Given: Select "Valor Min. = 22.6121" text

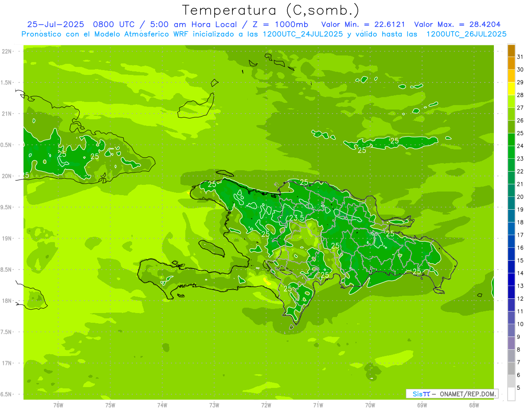Looking at the screenshot, I should coord(363,24).
